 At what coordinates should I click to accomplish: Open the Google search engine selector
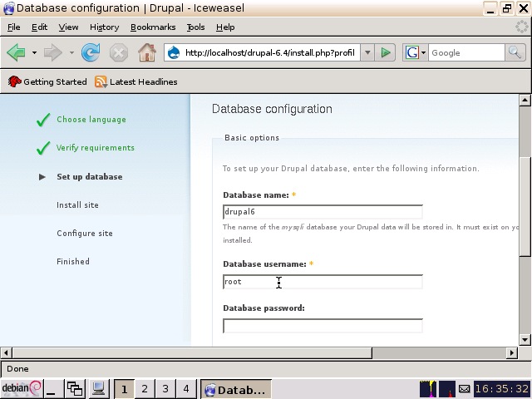click(x=416, y=52)
